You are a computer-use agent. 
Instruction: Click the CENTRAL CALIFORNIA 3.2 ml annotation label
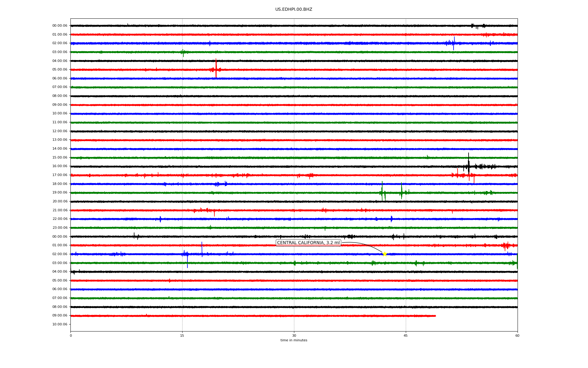click(x=308, y=243)
